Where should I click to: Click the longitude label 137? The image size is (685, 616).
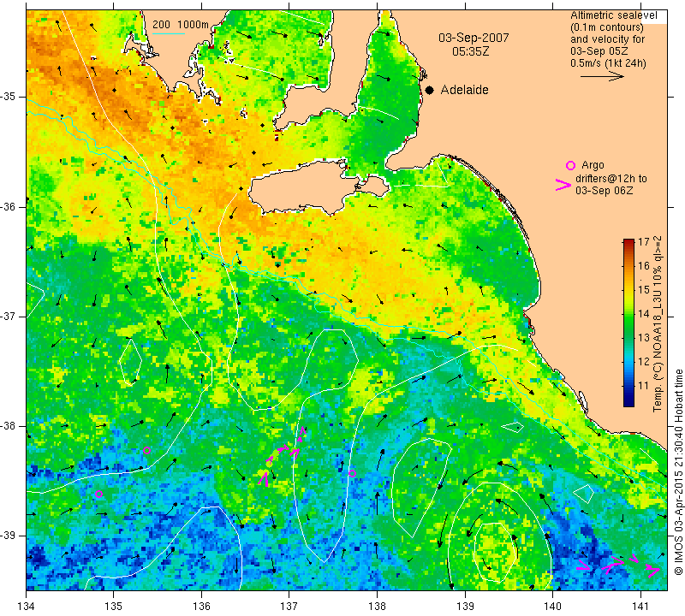tap(289, 607)
